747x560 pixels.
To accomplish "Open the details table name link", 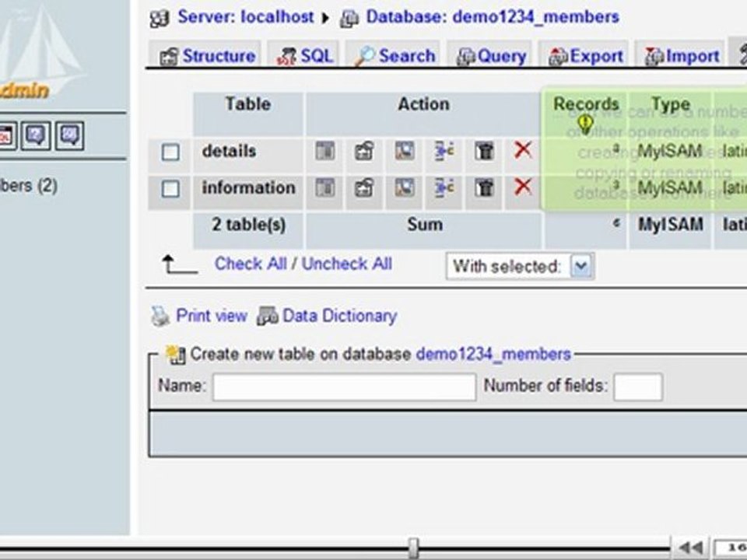I will 229,151.
